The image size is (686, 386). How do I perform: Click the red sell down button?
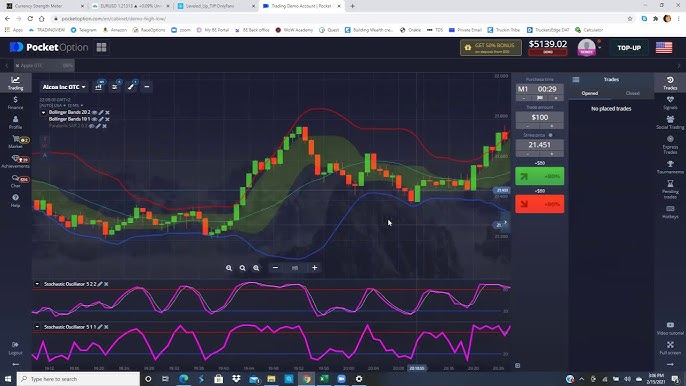539,204
